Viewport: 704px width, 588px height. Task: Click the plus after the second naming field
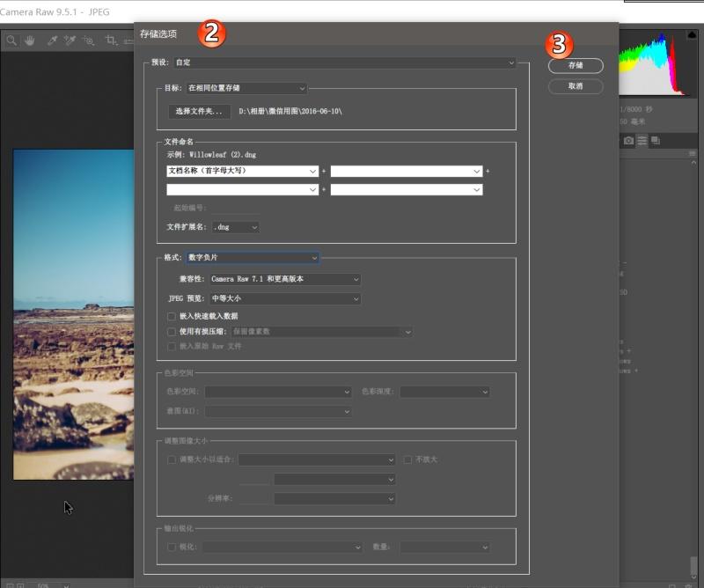488,171
